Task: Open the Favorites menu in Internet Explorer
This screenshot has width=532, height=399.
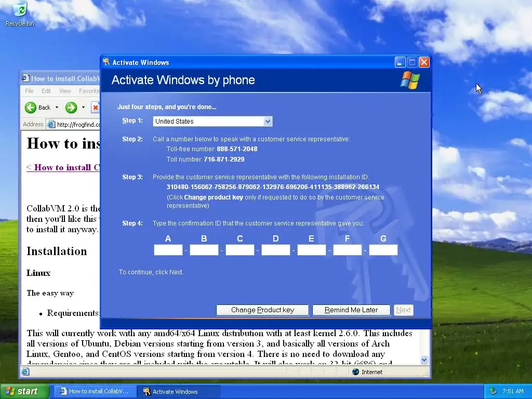Action: click(89, 91)
